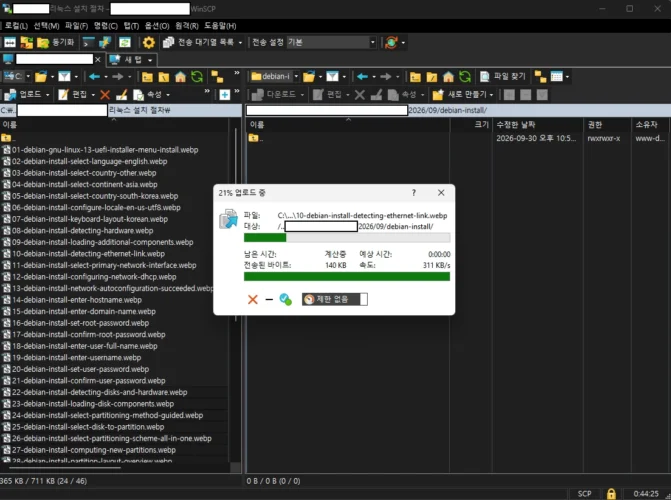Sort remote panel by 수정한 날짜 column
Screen dimensions: 671x500
[x=537, y=125]
